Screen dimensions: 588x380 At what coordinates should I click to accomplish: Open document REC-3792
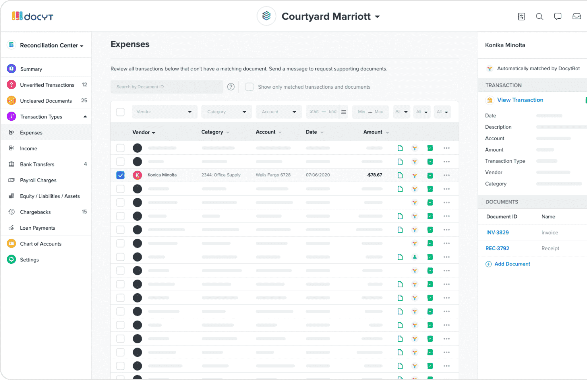pos(497,248)
